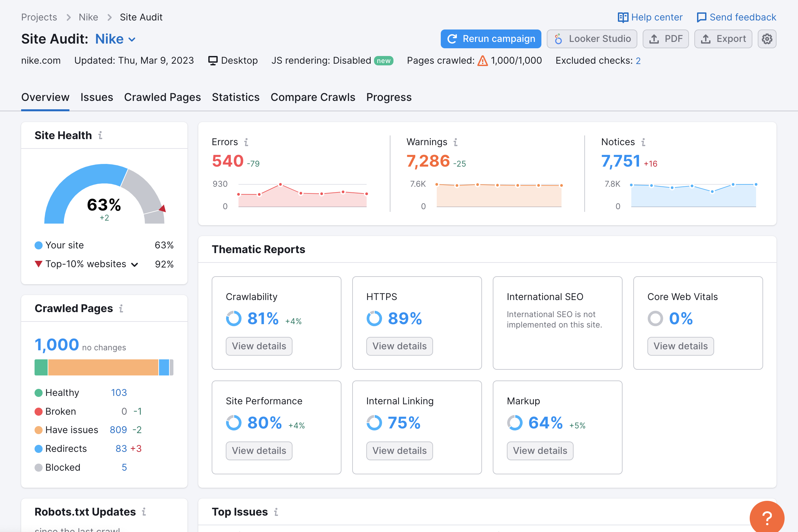This screenshot has width=798, height=532.
Task: Click the Site Health info icon
Action: (101, 135)
